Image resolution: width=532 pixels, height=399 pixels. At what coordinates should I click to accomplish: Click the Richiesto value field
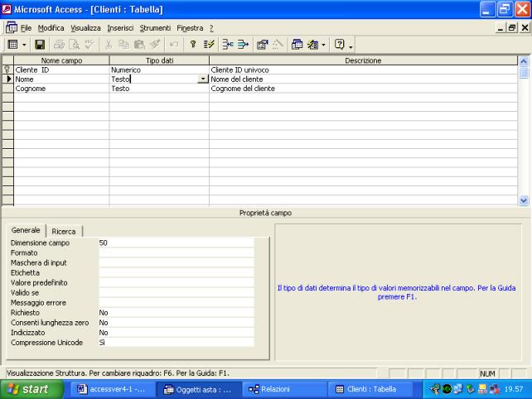click(177, 313)
